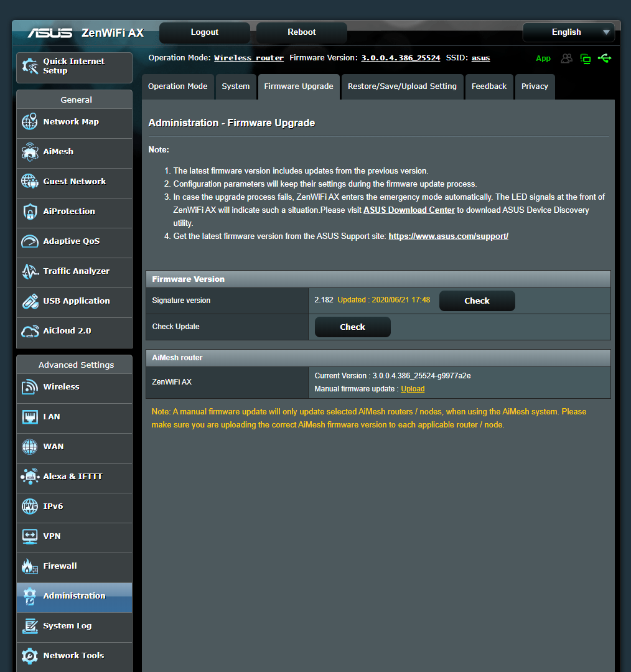The height and width of the screenshot is (672, 631).
Task: Click the ASUS logo
Action: coord(50,33)
